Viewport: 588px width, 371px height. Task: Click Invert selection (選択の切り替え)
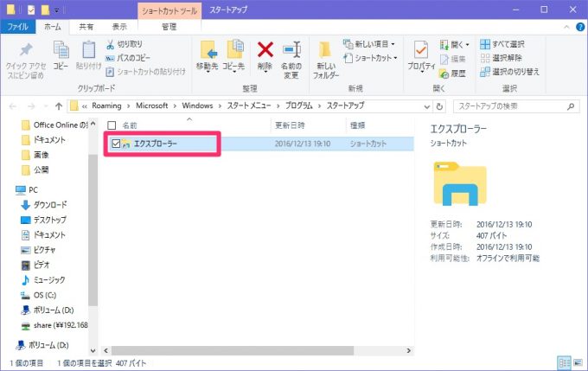509,72
